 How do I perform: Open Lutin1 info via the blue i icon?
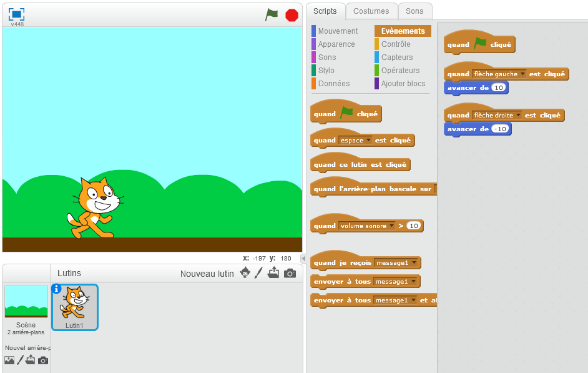pyautogui.click(x=57, y=289)
